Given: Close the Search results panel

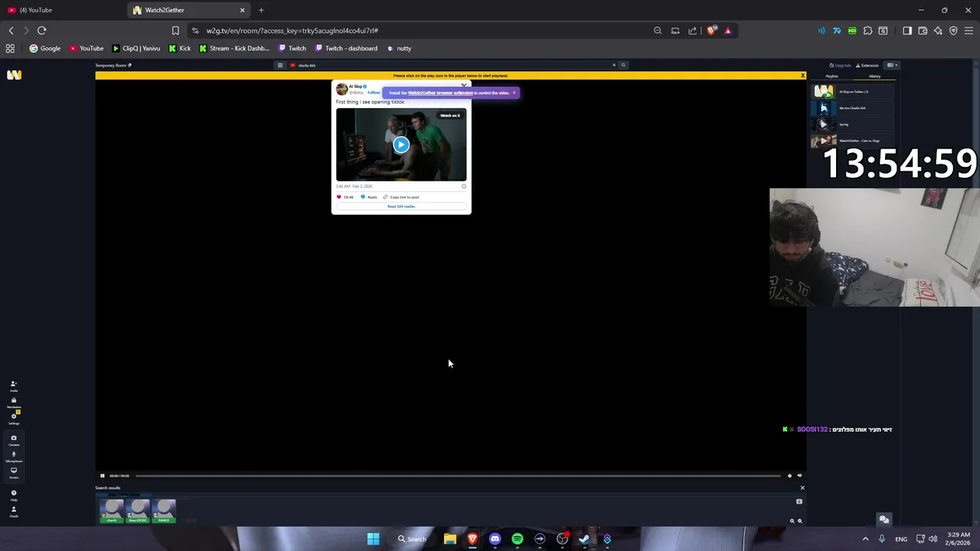Looking at the screenshot, I should tap(802, 487).
